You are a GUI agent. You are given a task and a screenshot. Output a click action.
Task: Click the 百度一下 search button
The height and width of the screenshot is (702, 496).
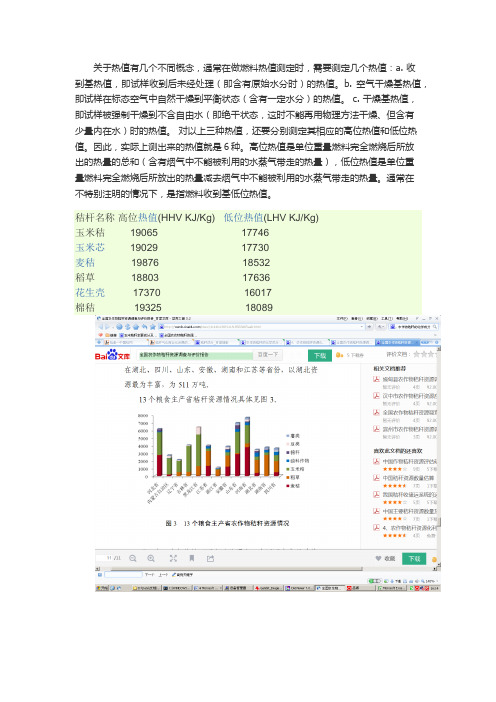coord(268,355)
